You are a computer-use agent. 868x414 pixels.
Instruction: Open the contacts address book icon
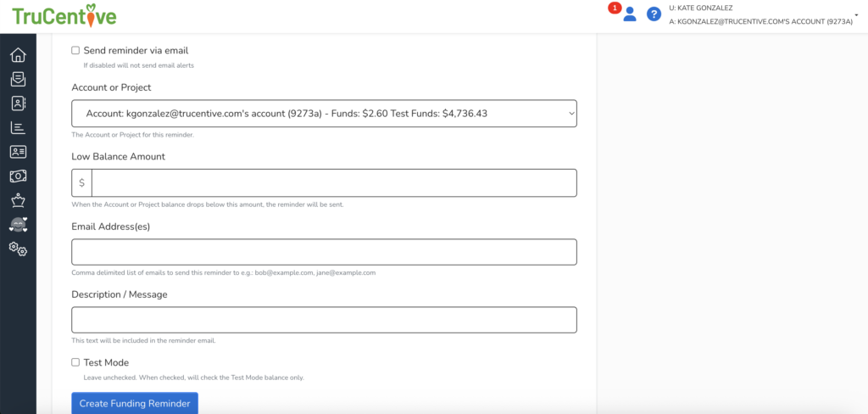18,103
